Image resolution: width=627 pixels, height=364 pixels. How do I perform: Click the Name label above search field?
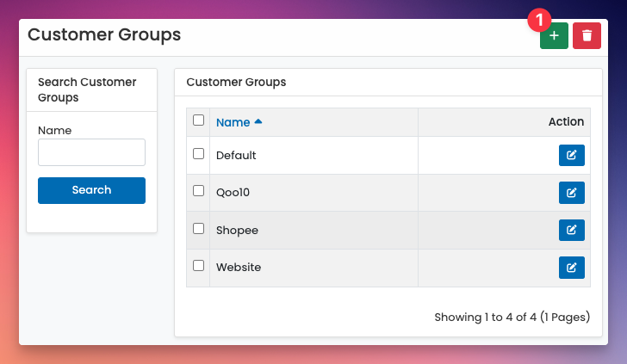(x=55, y=131)
